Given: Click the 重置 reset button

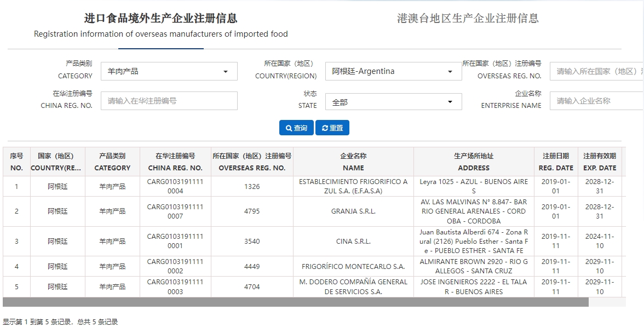Looking at the screenshot, I should click(332, 128).
